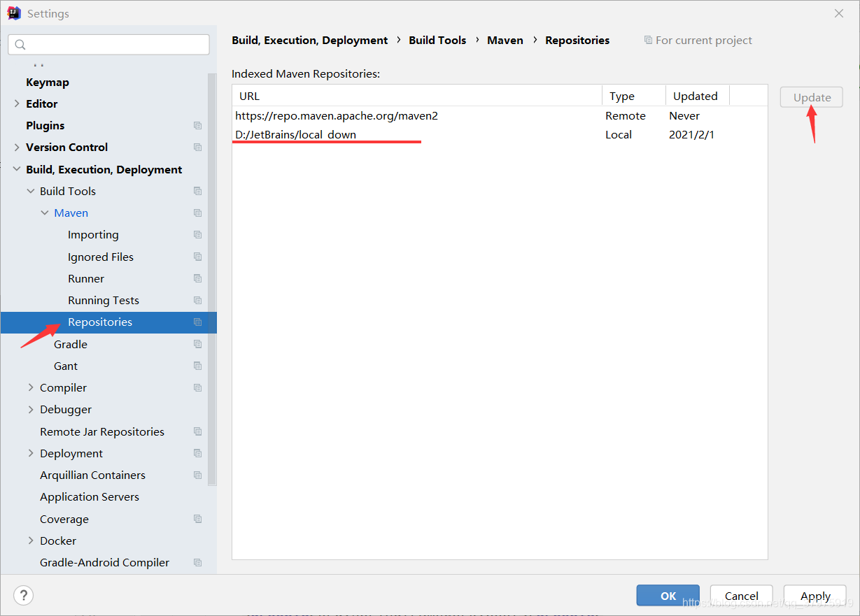Open Gradle settings

click(71, 345)
